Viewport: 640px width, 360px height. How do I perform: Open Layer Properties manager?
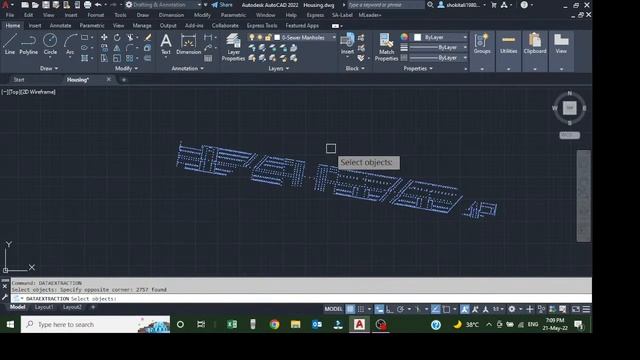point(233,47)
